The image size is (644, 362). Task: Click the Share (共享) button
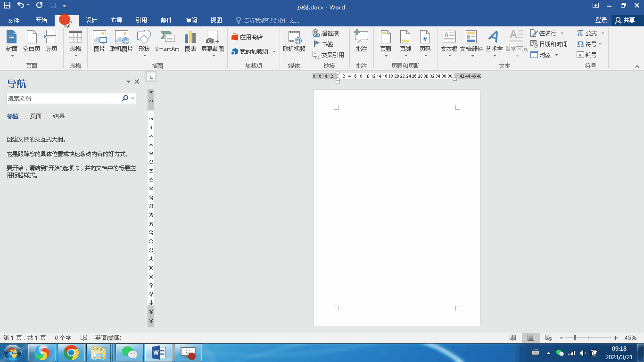click(x=626, y=20)
